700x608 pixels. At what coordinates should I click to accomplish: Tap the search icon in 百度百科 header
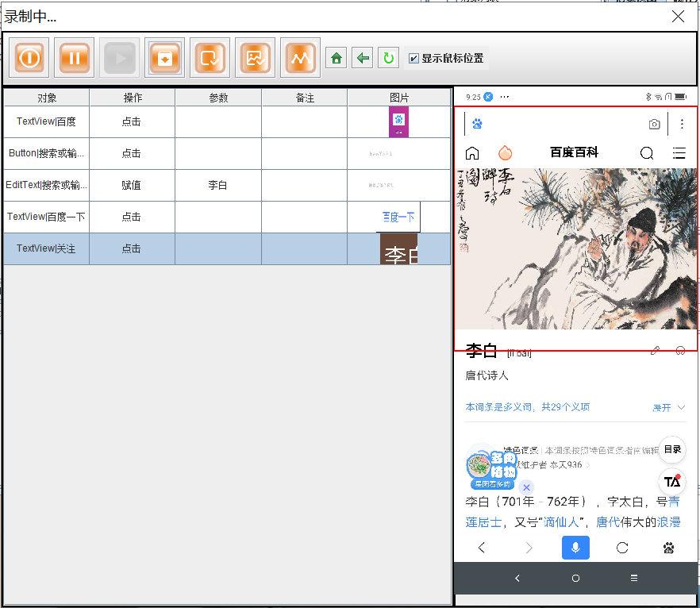click(647, 153)
